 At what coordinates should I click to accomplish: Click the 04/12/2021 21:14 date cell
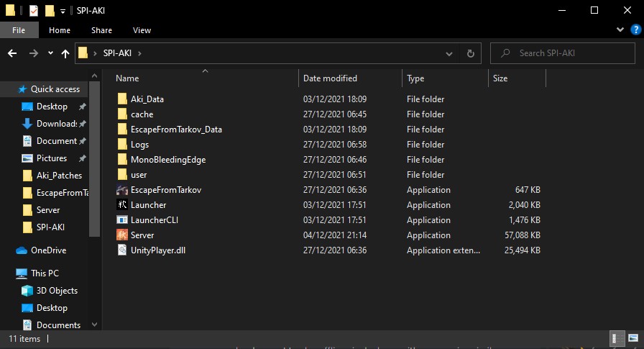pyautogui.click(x=335, y=235)
